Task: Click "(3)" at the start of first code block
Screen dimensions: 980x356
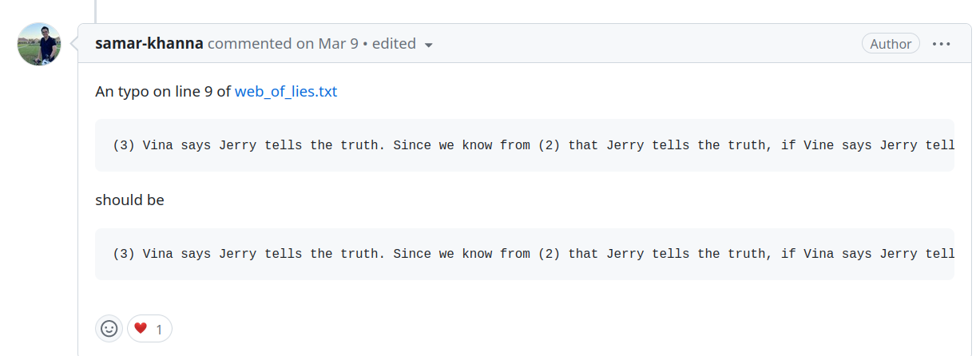Action: tap(124, 145)
